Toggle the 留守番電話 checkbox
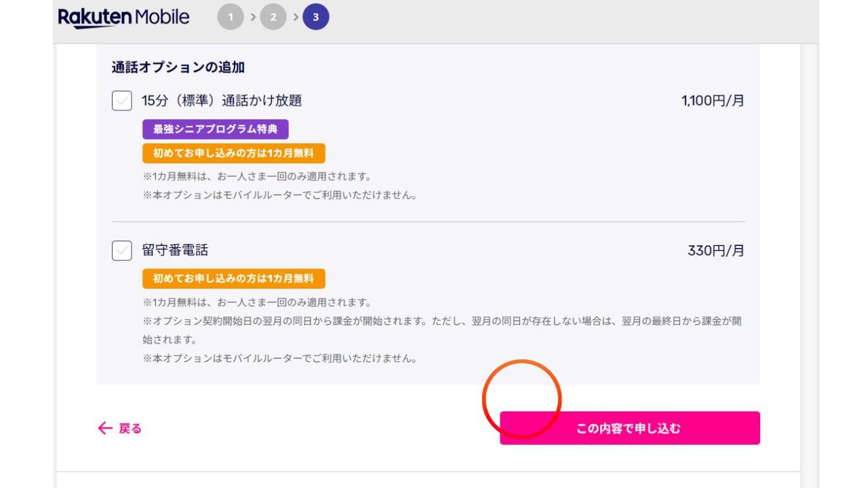Viewport: 868px width, 488px height. (x=122, y=251)
